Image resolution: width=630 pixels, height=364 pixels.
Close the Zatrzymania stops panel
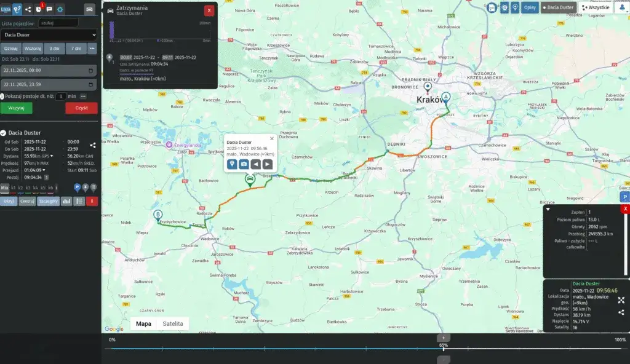click(x=209, y=10)
